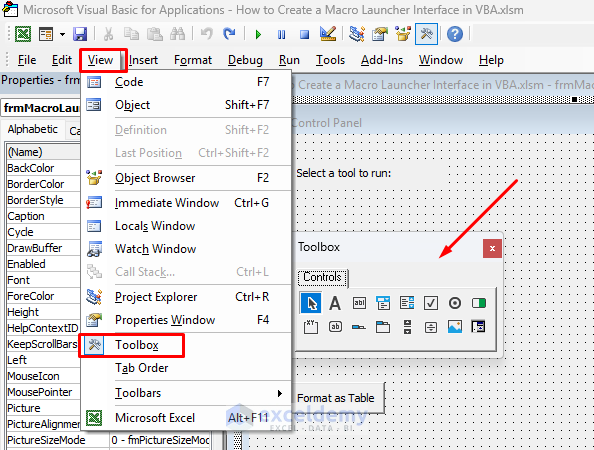Pick the OptionButton tool
The width and height of the screenshot is (594, 450).
(x=455, y=303)
